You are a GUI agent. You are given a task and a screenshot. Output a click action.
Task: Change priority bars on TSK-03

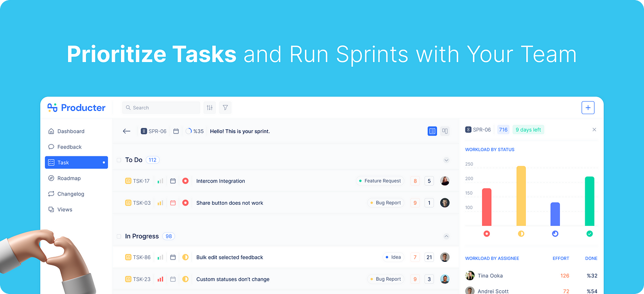coord(160,203)
